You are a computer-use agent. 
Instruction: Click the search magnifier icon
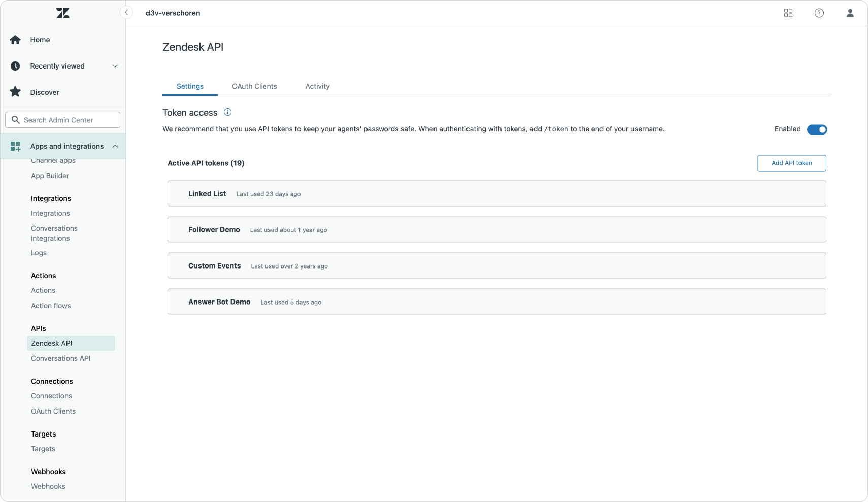pos(16,120)
